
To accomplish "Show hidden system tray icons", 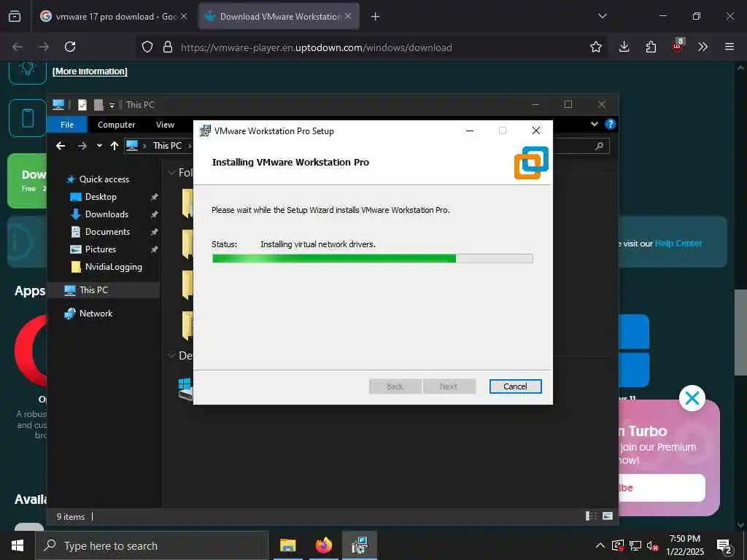I will 600,545.
